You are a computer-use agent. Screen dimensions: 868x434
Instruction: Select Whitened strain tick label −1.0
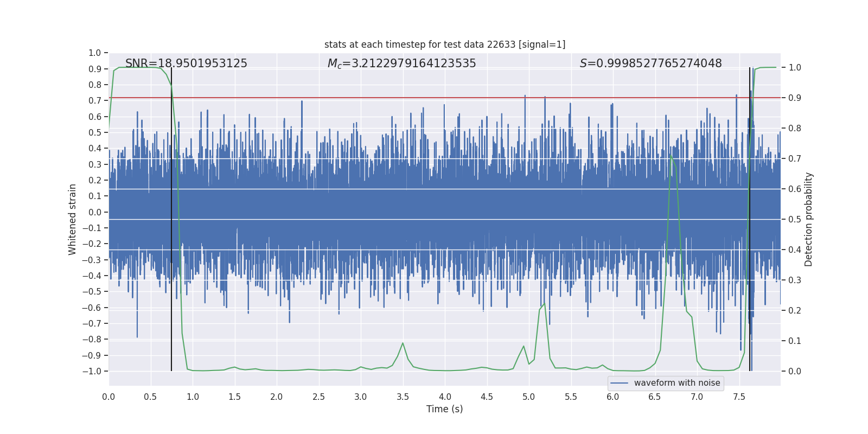(x=92, y=371)
